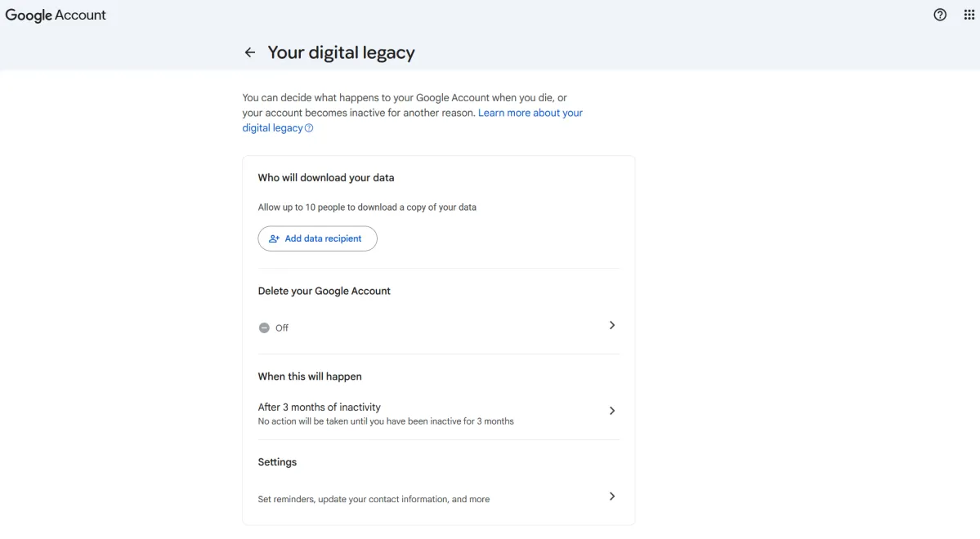Expand the Delete your Google Account chevron

[612, 325]
